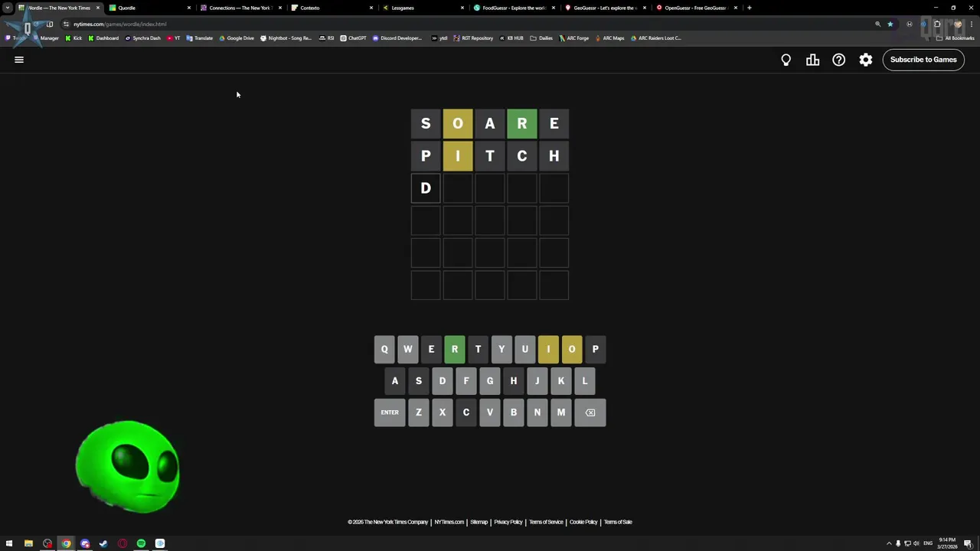Tap the Z key on the keyboard
This screenshot has height=551, width=980.
pos(419,412)
